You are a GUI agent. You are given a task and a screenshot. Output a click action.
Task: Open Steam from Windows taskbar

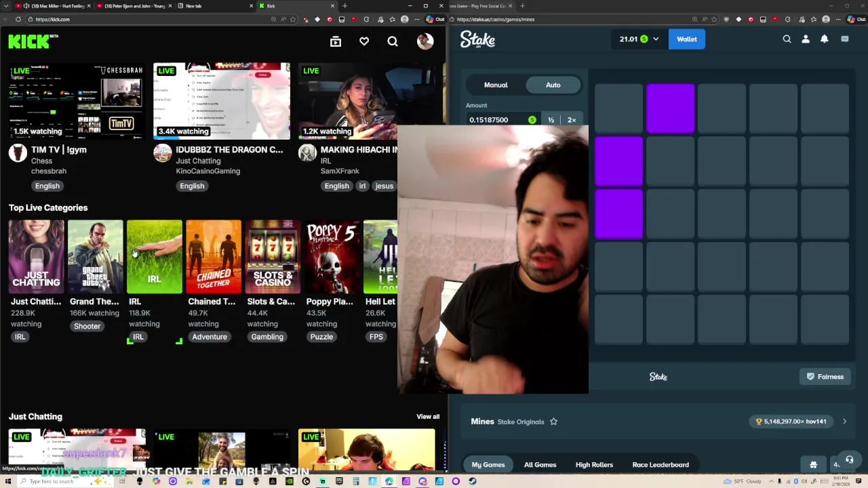point(473,481)
